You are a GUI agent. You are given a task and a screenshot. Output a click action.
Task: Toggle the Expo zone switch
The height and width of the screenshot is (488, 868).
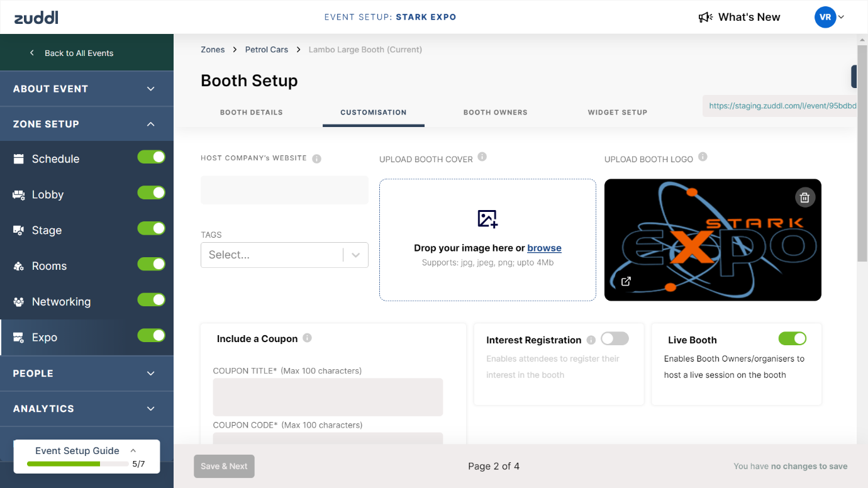[152, 335]
